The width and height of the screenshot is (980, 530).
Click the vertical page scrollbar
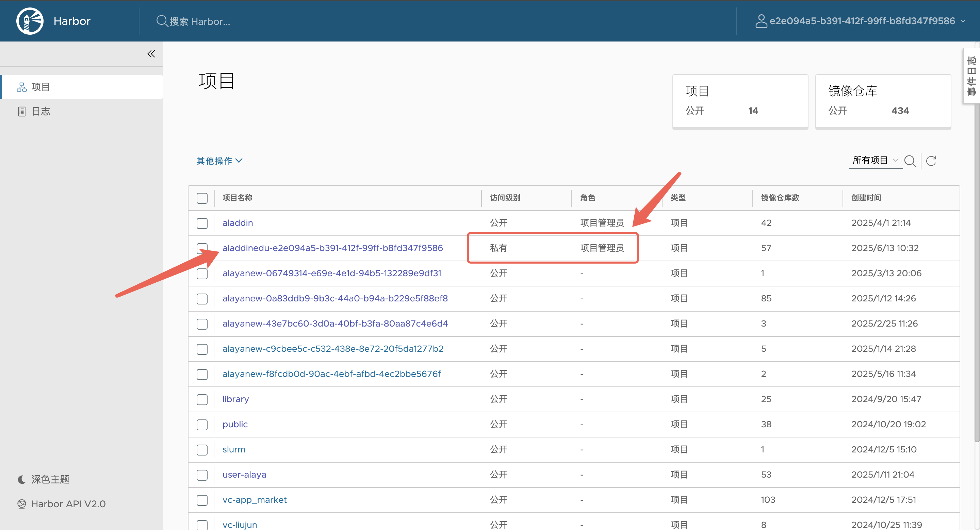[977, 266]
